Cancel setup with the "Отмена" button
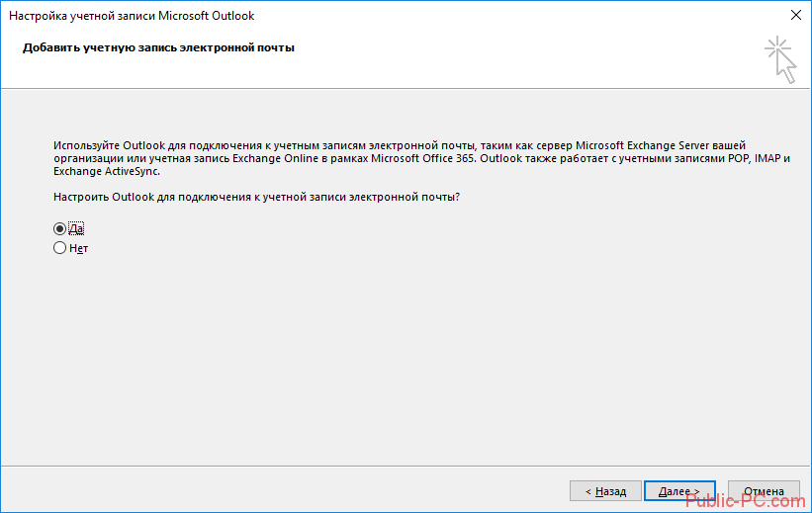 764,490
